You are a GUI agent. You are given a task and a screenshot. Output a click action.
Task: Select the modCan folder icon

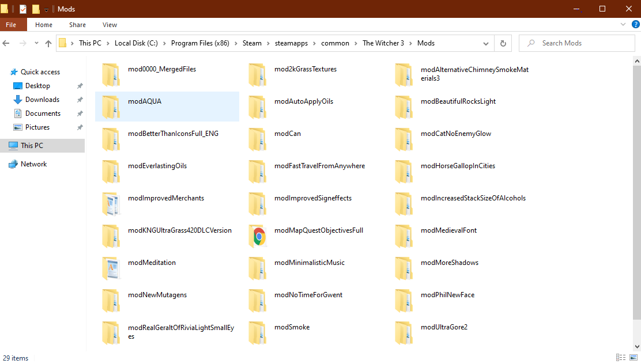click(x=257, y=139)
